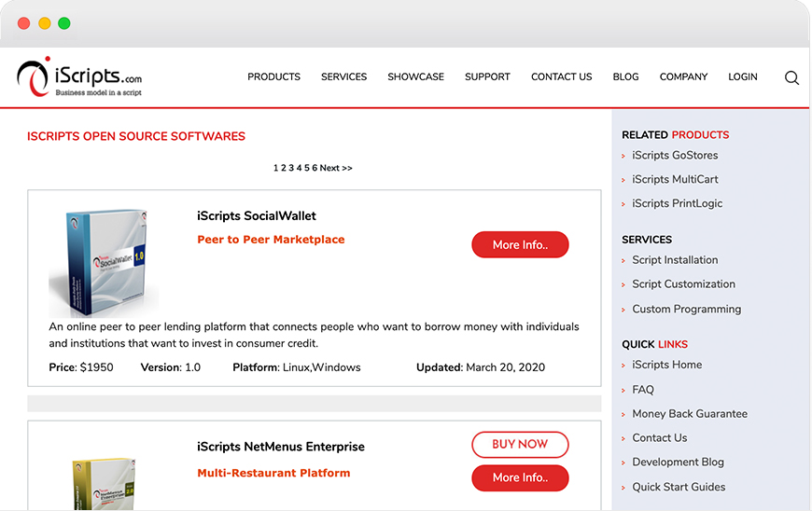Open the Development Blog link
Image resolution: width=812 pixels, height=511 pixels.
pos(678,463)
